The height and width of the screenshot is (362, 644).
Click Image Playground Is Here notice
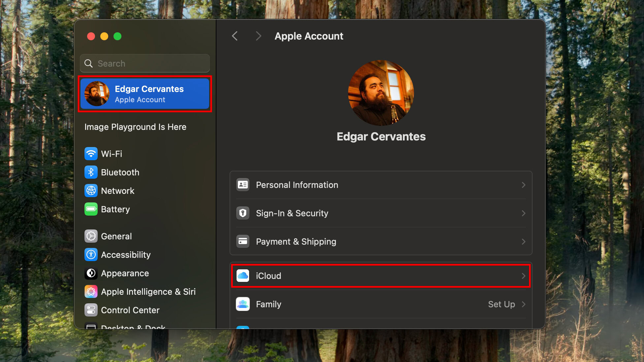[x=135, y=127]
